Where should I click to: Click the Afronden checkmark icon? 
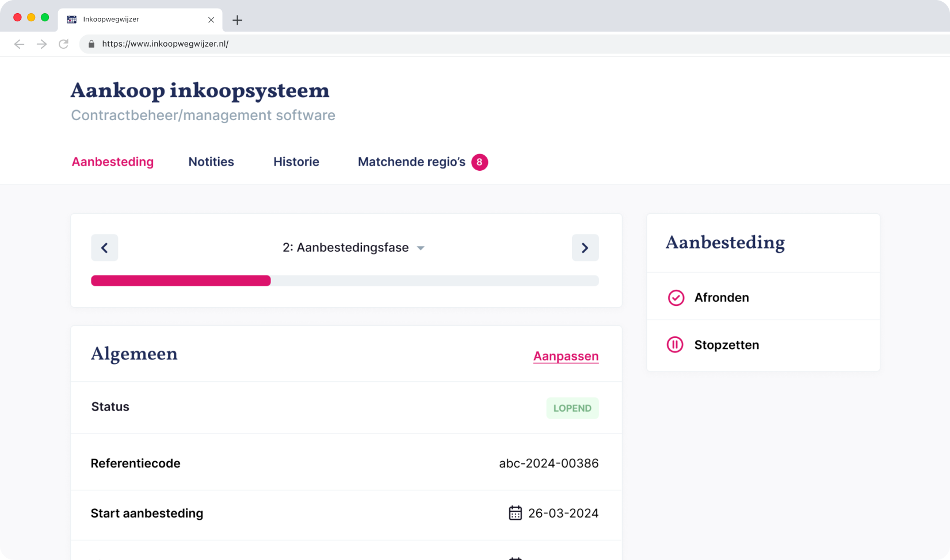676,298
